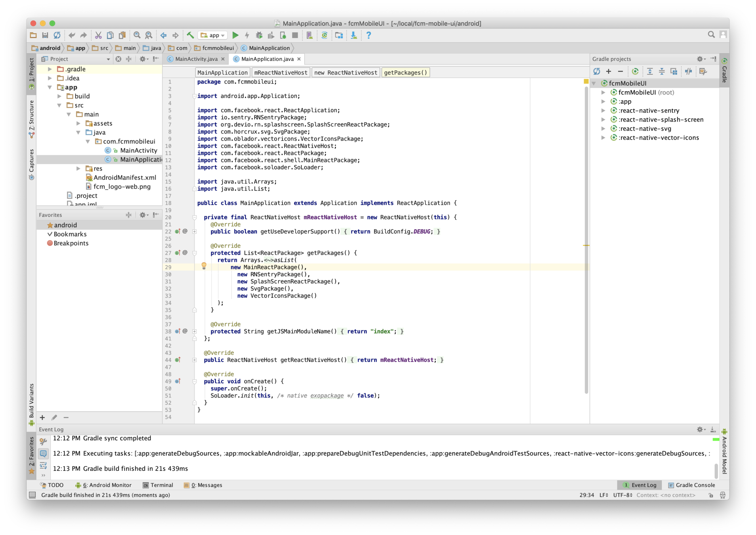Open the app run configuration dropdown
Image resolution: width=756 pixels, height=535 pixels.
click(x=214, y=35)
